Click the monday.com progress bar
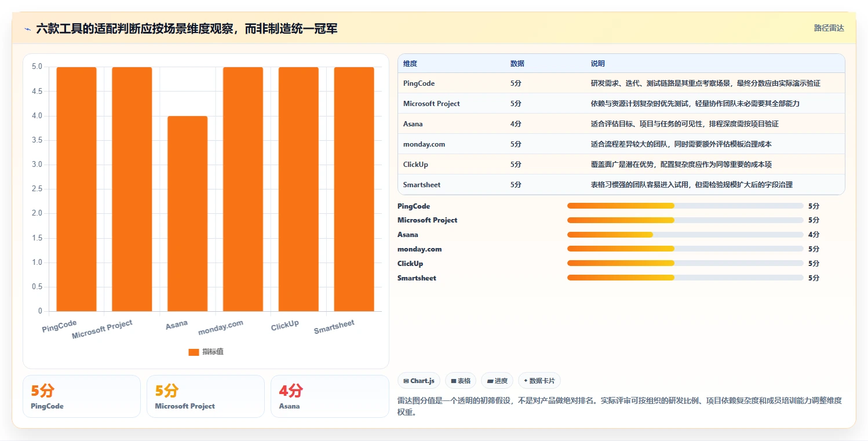The width and height of the screenshot is (868, 441). [685, 249]
